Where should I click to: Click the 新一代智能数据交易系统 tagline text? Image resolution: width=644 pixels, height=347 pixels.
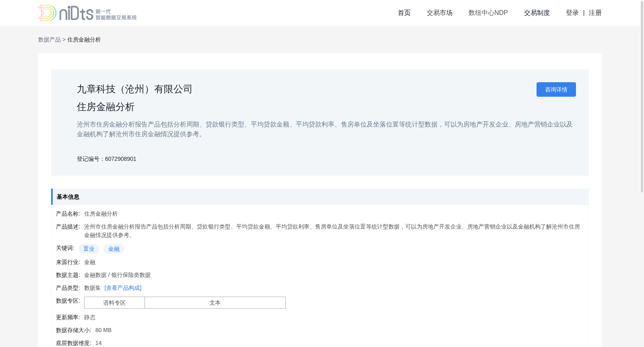pos(116,15)
